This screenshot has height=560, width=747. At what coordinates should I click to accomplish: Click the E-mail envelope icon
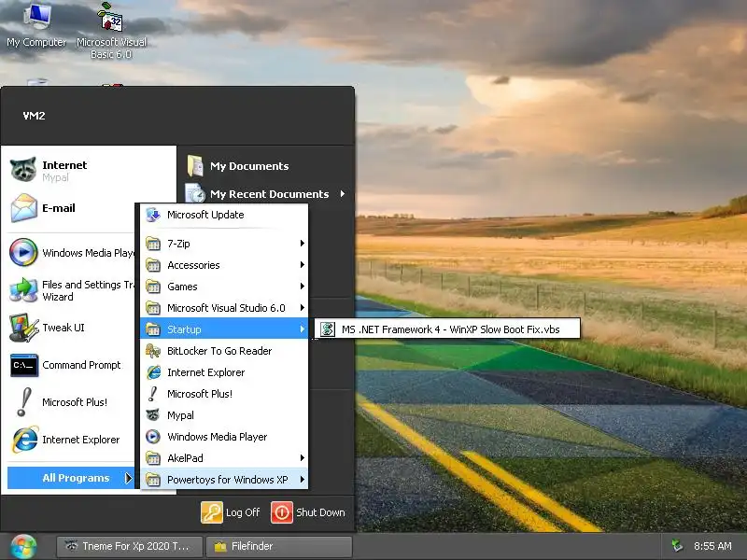(x=23, y=208)
